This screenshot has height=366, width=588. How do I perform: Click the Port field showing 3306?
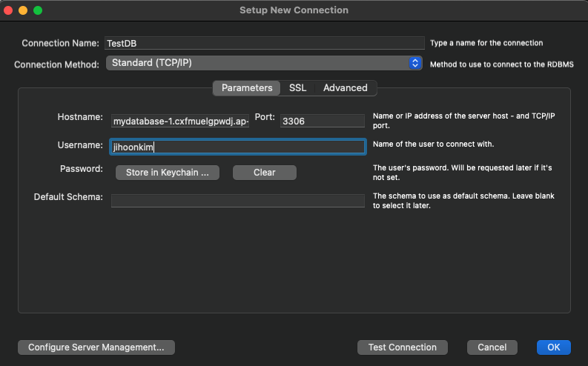322,121
